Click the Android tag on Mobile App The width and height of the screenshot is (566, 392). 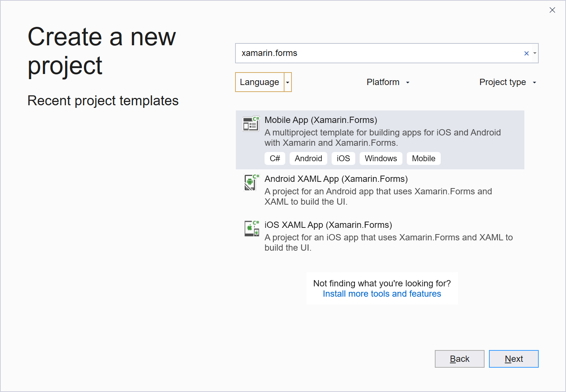(x=308, y=159)
